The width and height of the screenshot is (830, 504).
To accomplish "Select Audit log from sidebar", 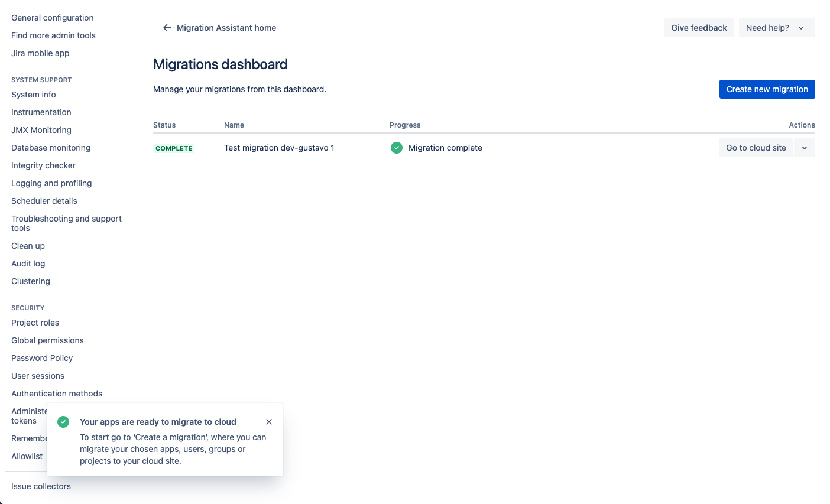I will tap(28, 264).
